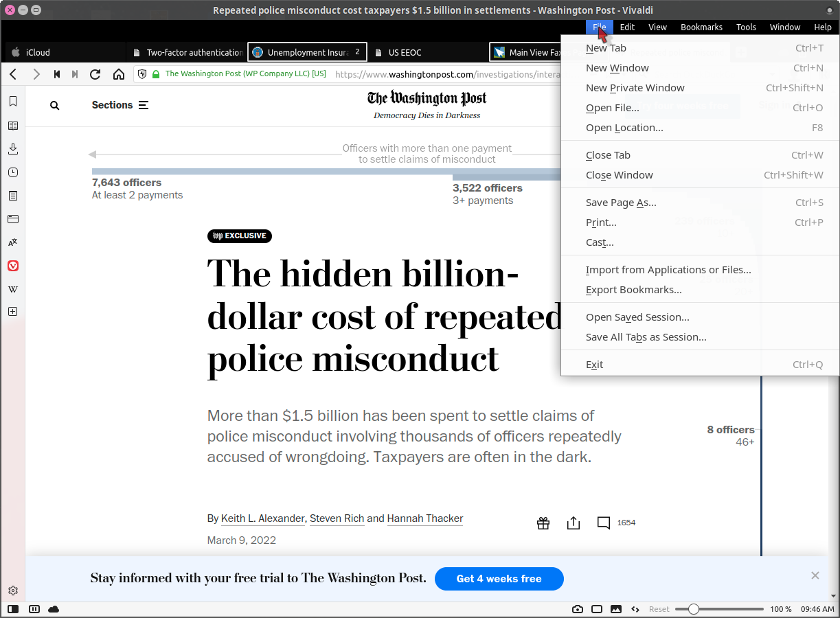
Task: Click the Washington Post search magnifier
Action: coord(55,106)
